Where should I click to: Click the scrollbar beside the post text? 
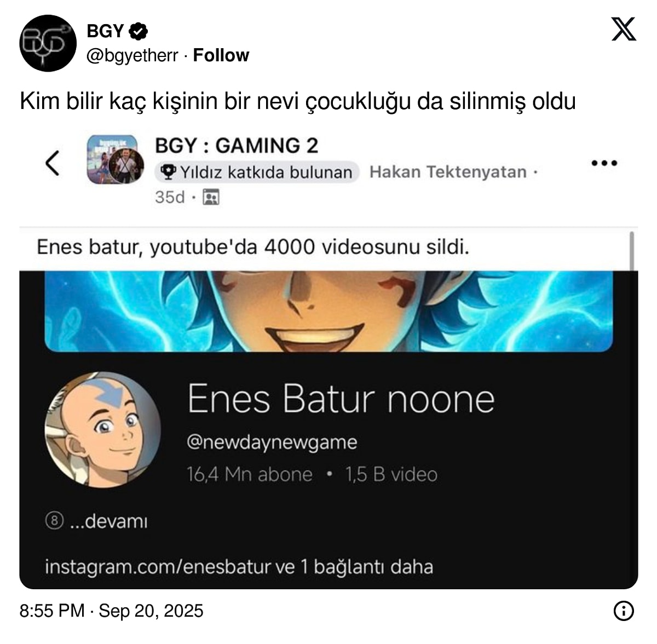[633, 250]
